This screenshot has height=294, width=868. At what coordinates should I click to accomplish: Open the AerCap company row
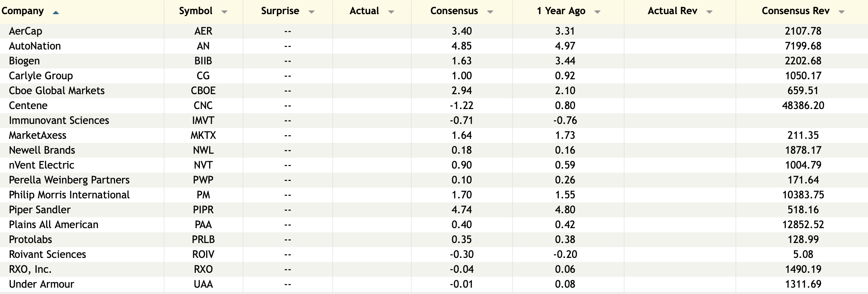(x=26, y=31)
